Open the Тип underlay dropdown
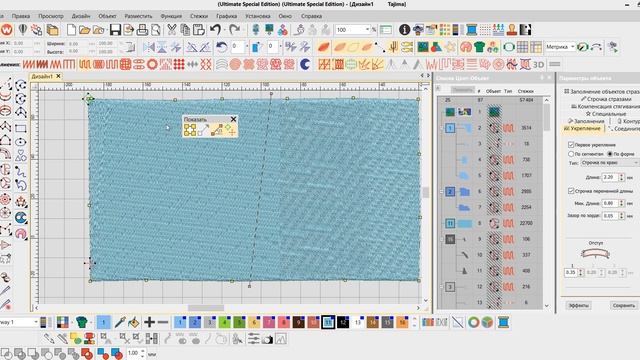The image size is (640, 360). [x=610, y=163]
